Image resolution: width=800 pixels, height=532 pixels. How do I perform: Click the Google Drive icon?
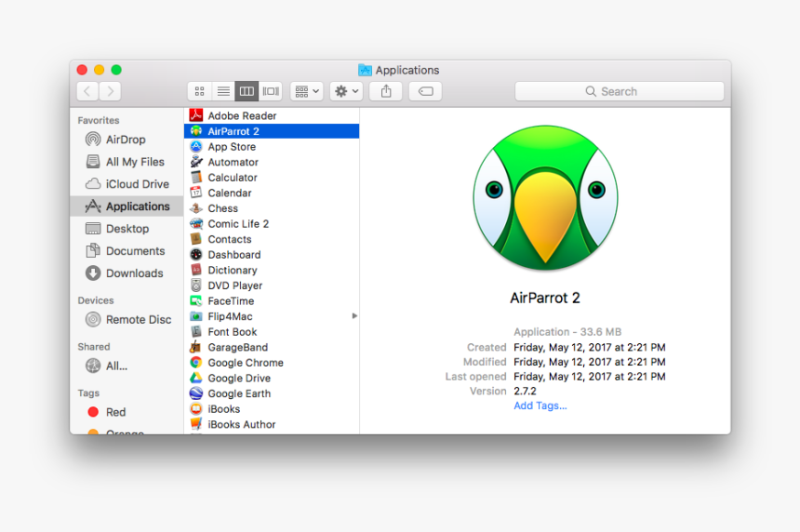tap(196, 378)
